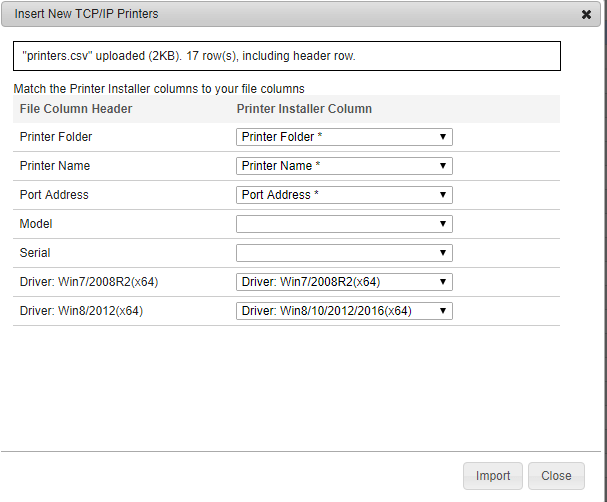Image resolution: width=607 pixels, height=502 pixels.
Task: Click the Close button
Action: (x=556, y=476)
